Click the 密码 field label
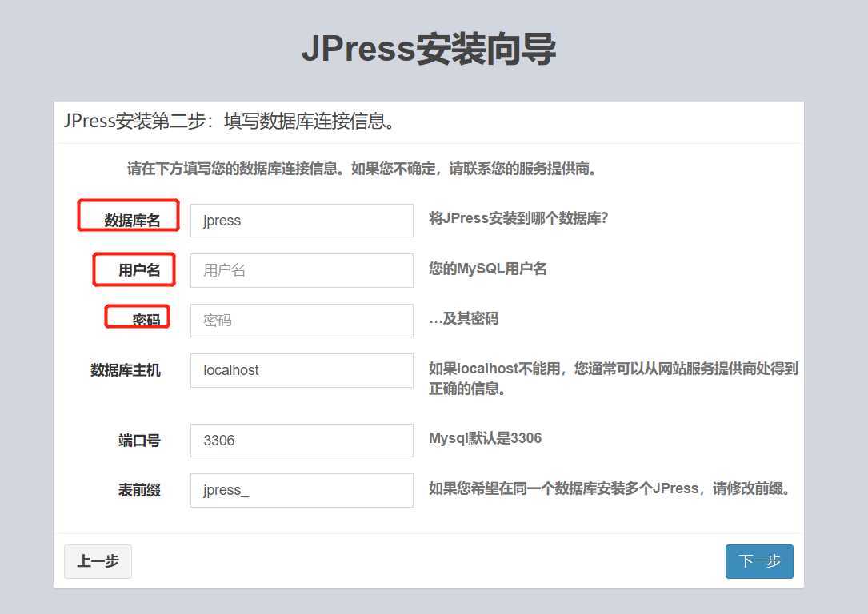 146,320
